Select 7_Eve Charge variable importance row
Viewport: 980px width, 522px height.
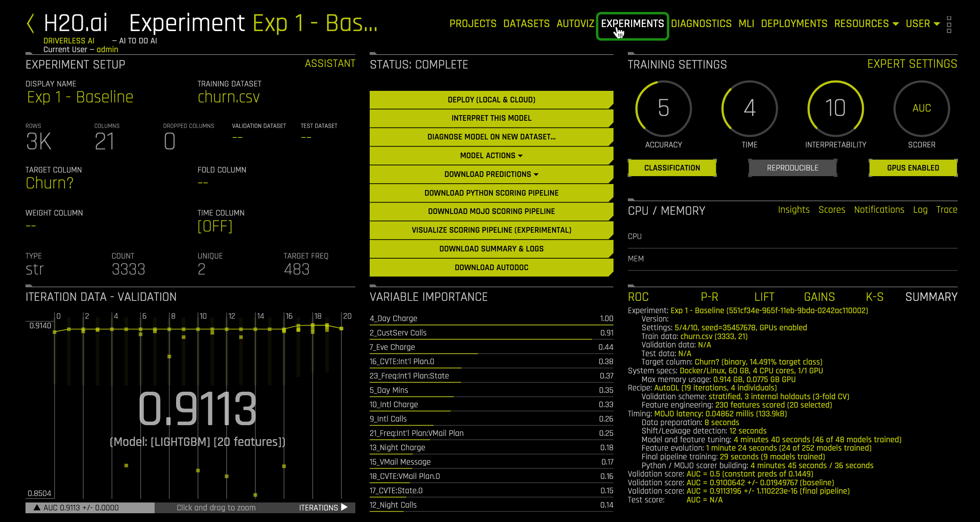click(x=491, y=347)
